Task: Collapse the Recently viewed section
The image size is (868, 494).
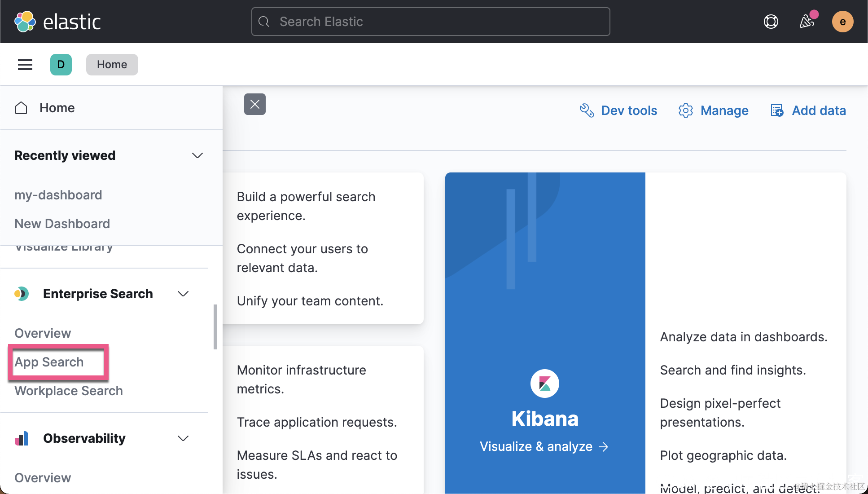Action: (197, 155)
